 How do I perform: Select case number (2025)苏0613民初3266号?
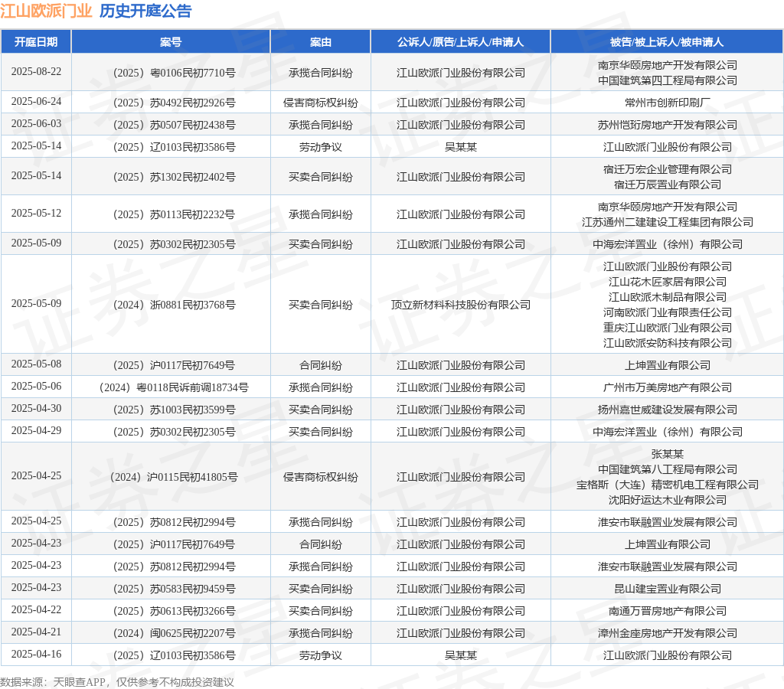pos(174,611)
